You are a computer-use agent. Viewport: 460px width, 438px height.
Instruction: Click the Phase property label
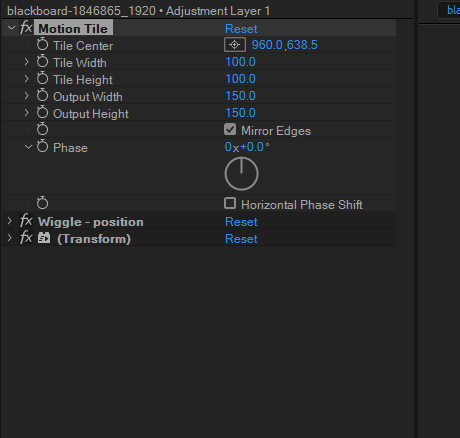(70, 148)
